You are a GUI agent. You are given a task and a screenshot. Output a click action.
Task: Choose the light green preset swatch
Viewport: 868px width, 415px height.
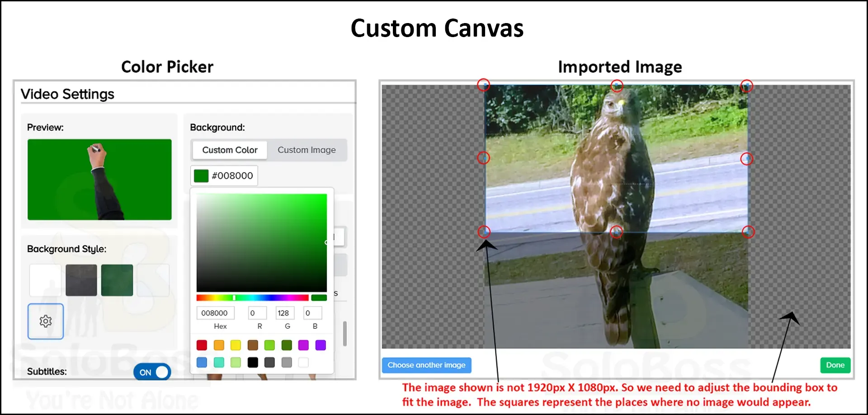[269, 345]
